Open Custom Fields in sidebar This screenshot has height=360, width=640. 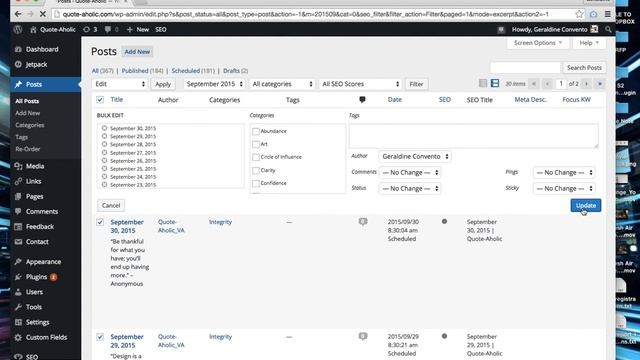[46, 337]
